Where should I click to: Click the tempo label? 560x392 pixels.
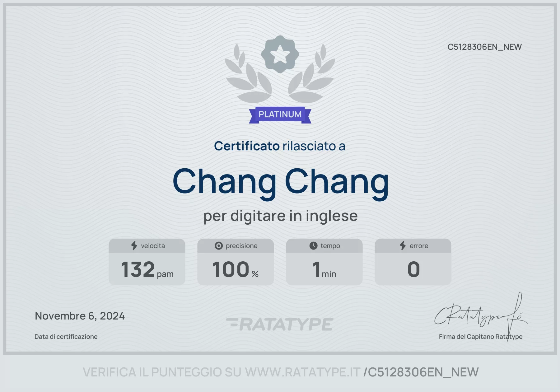tap(330, 246)
